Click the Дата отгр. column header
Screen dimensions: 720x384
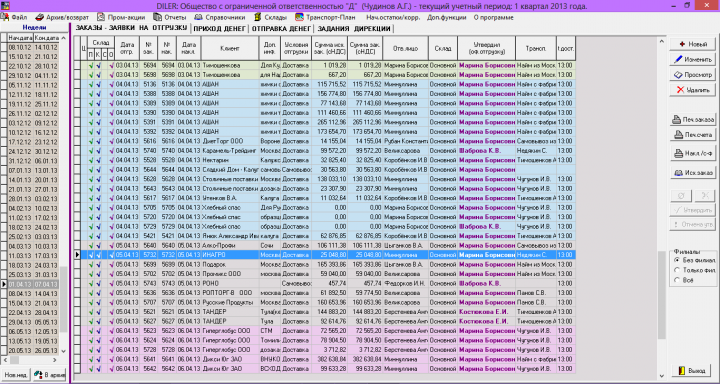pyautogui.click(x=127, y=48)
